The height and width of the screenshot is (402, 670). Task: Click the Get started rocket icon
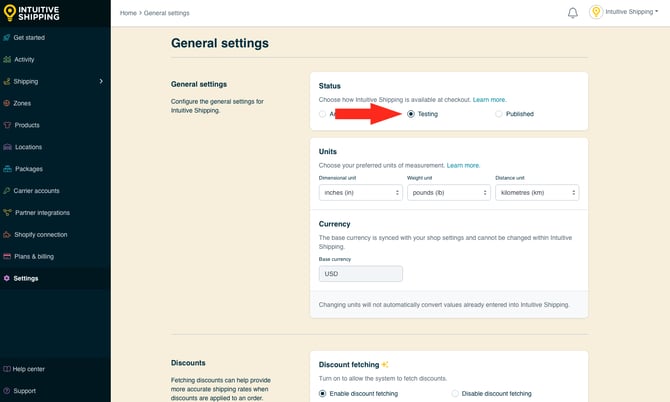click(x=7, y=38)
